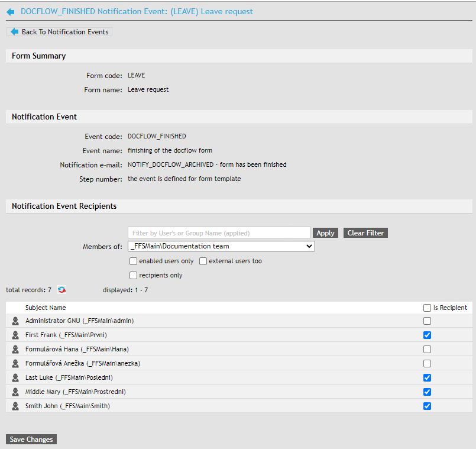
Task: Toggle the 'Is Recipient' header checkbox
Action: click(x=428, y=308)
